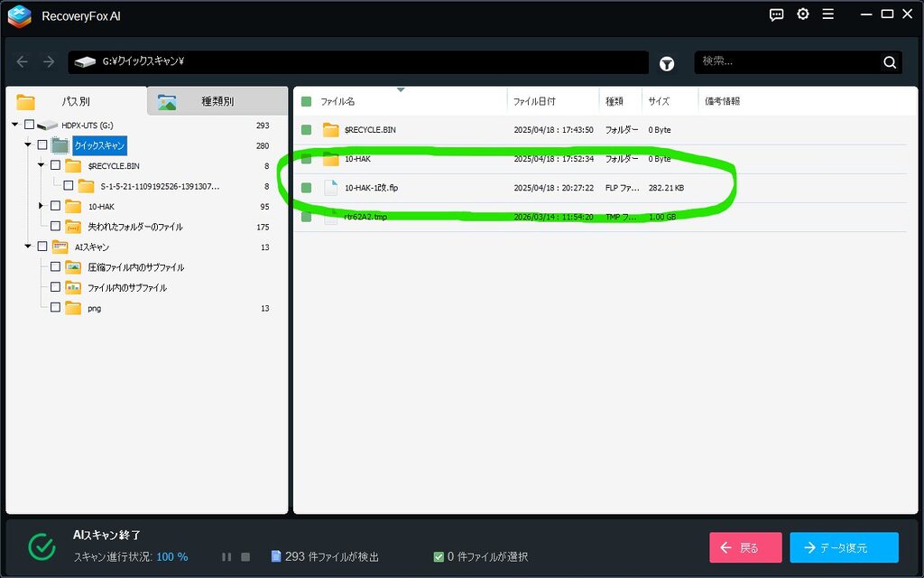Toggle checkbox next to 10-HAK-1改.flp file
This screenshot has height=578, width=924.
pos(307,188)
